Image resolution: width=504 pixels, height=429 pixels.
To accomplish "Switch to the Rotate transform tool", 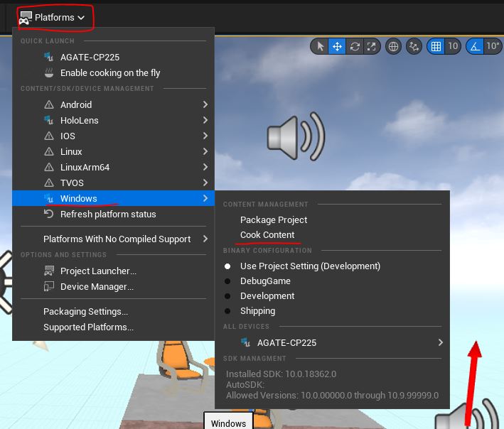I will (x=355, y=47).
